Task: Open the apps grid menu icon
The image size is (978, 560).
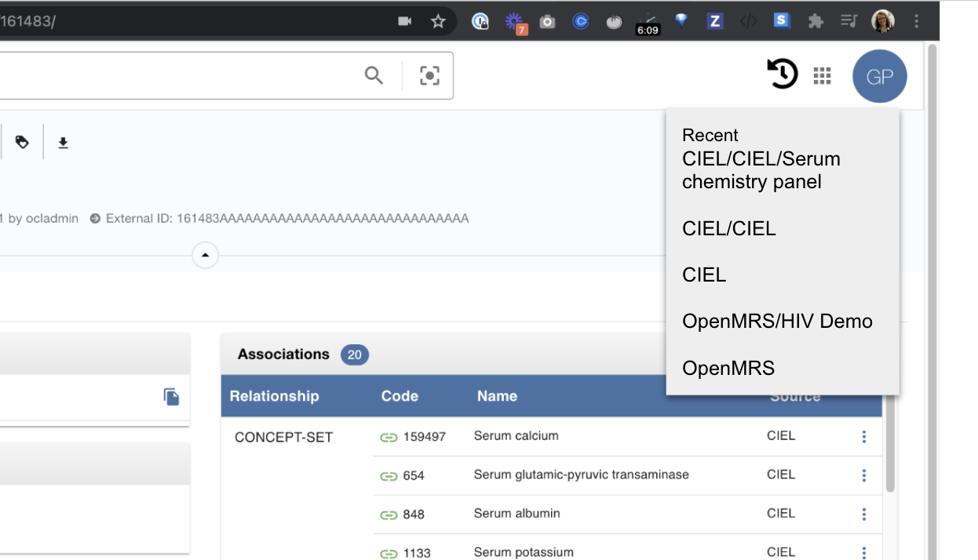Action: click(x=822, y=75)
